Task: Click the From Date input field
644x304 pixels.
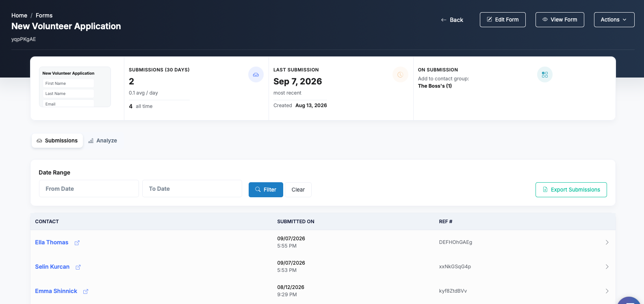Action: 89,189
